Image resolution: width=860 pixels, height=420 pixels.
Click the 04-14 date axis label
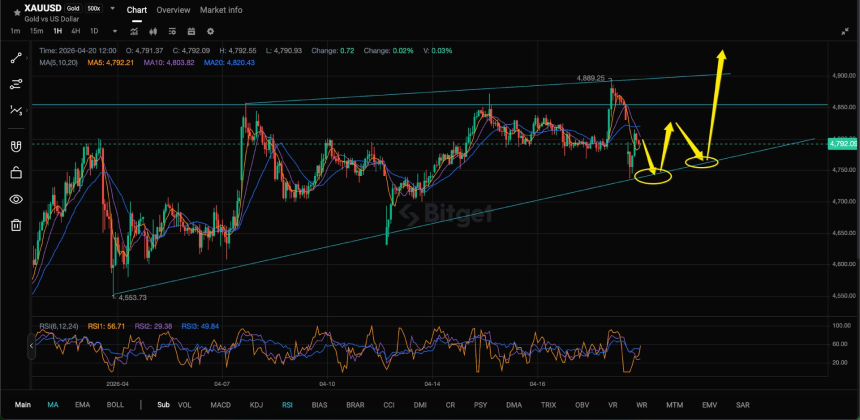(x=432, y=384)
